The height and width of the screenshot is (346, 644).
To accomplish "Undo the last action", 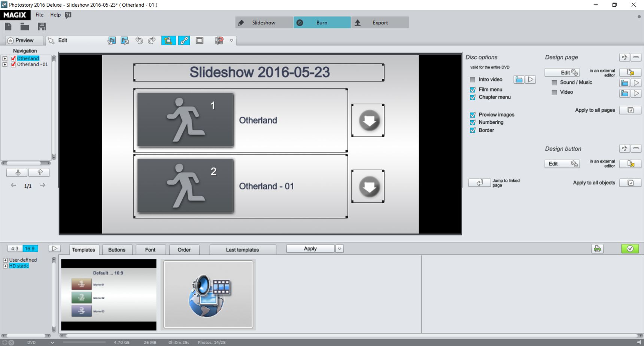I will coord(139,40).
